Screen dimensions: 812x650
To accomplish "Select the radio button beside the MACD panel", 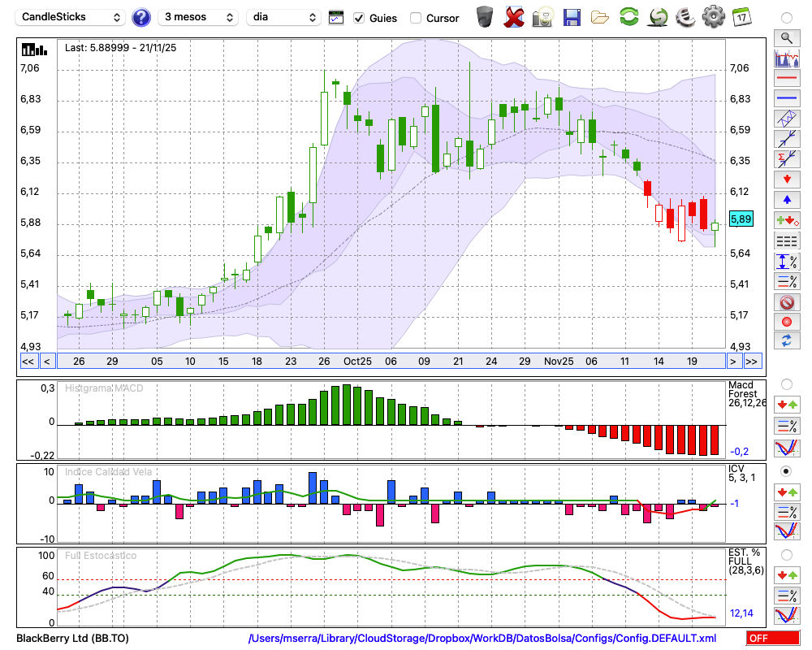I will (786, 383).
